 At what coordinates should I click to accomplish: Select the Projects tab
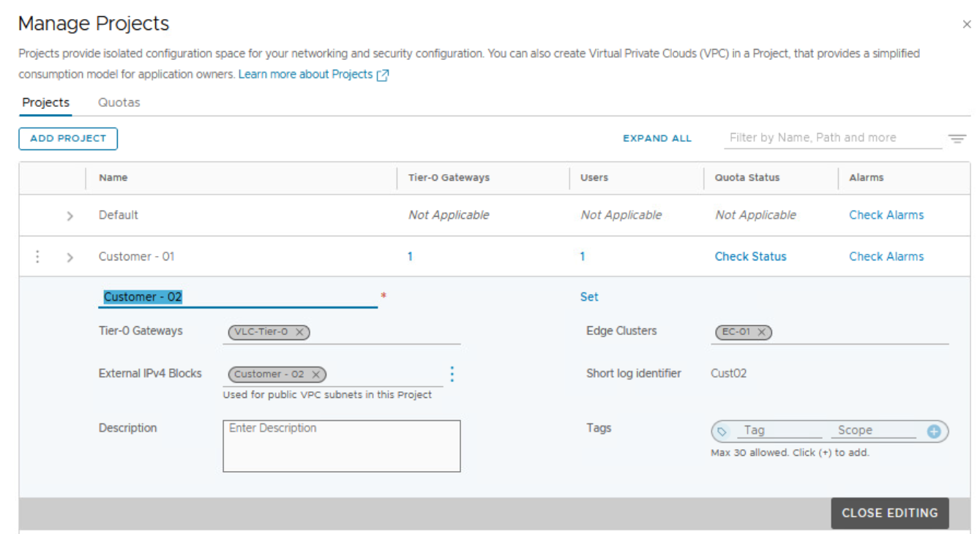point(45,102)
